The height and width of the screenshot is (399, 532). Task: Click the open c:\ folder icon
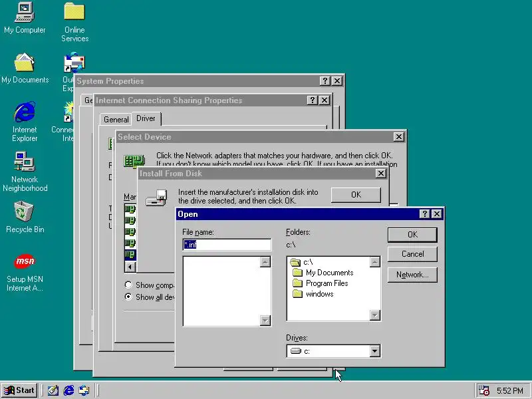295,262
